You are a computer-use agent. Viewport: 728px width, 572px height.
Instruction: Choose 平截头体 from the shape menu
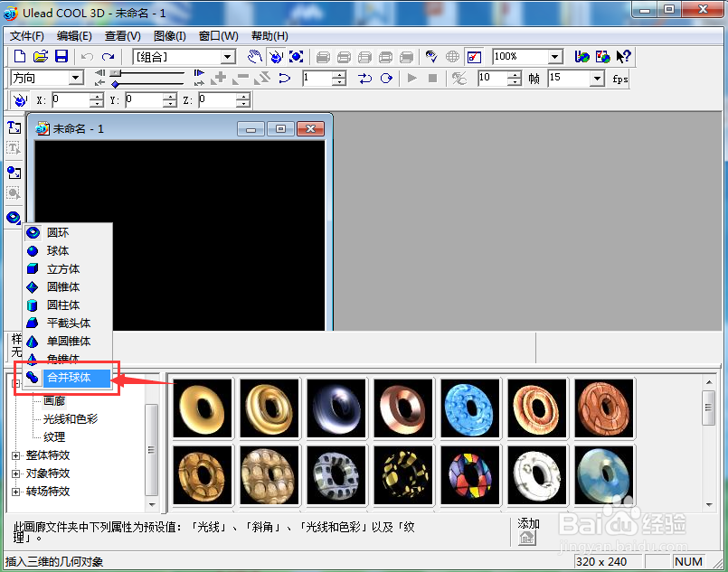coord(68,323)
